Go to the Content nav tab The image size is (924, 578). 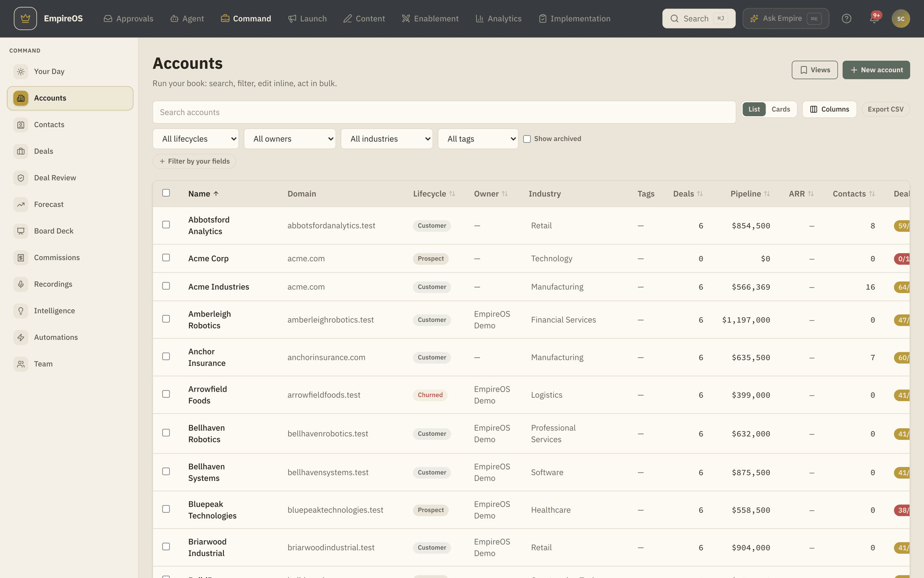pos(364,18)
